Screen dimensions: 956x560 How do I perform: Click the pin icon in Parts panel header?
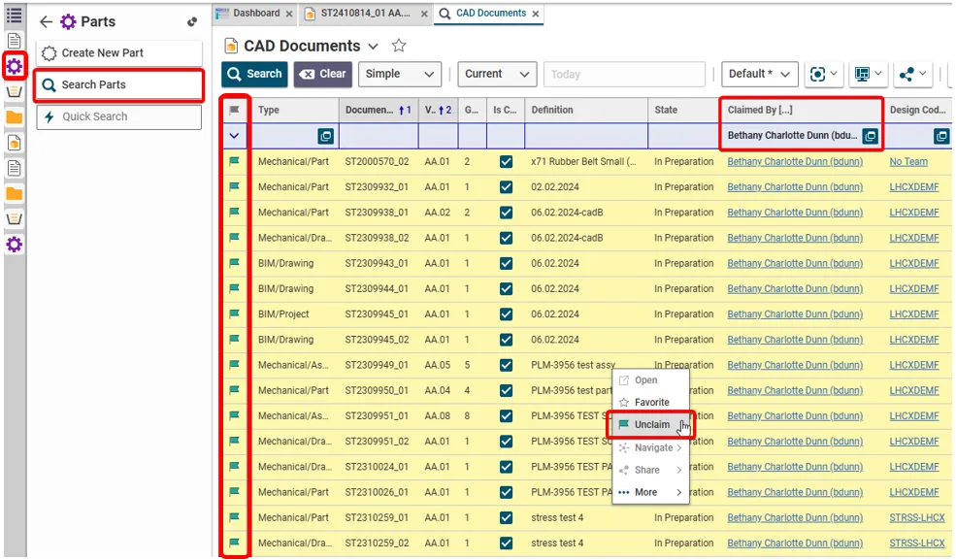[x=192, y=22]
